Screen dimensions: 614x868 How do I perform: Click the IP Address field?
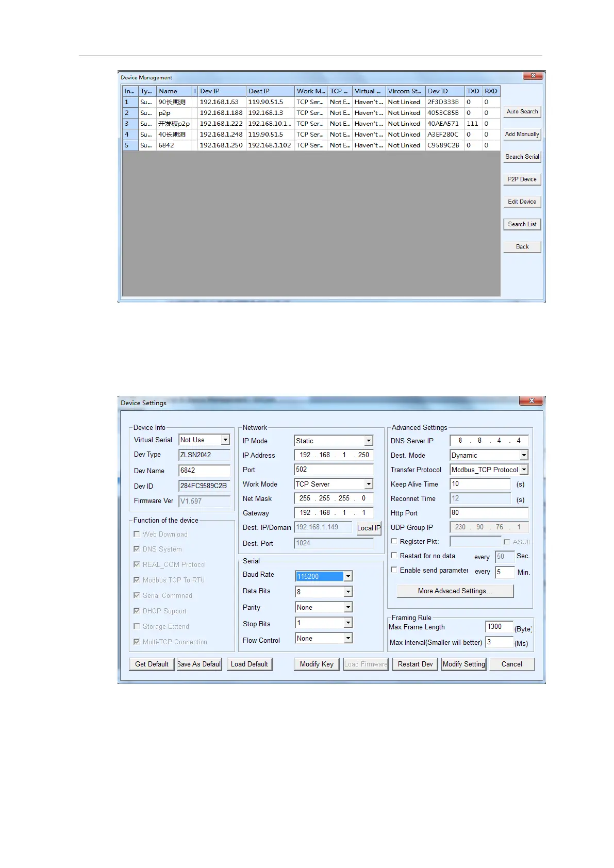tap(334, 455)
